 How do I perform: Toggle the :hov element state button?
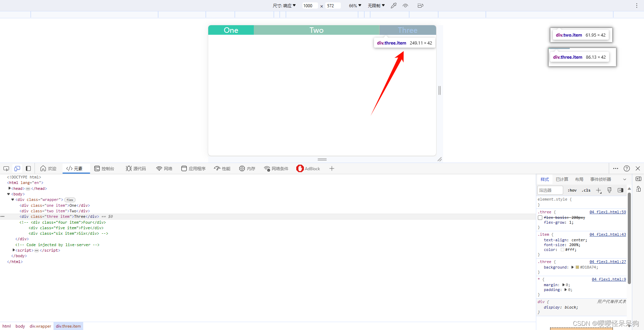(x=572, y=190)
